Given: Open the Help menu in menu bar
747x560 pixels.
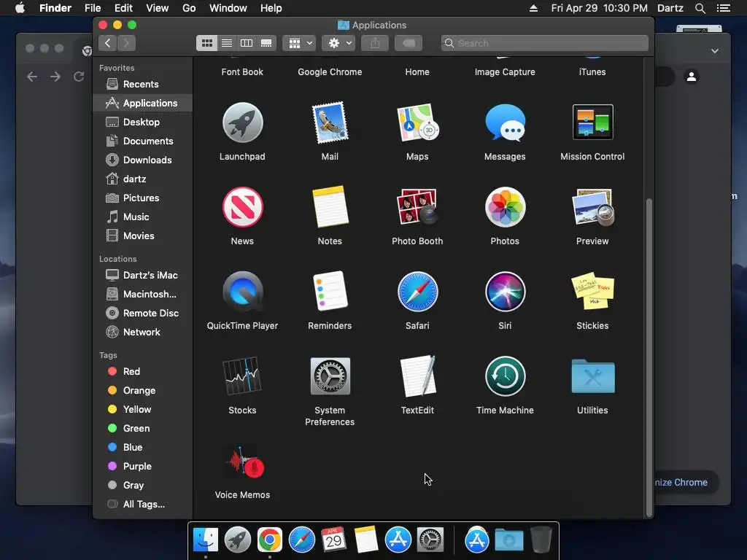Looking at the screenshot, I should point(271,8).
